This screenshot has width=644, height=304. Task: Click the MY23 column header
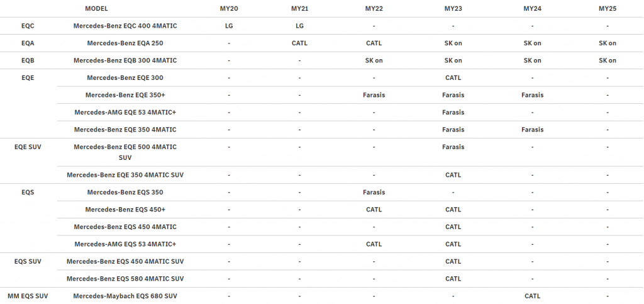pos(453,9)
